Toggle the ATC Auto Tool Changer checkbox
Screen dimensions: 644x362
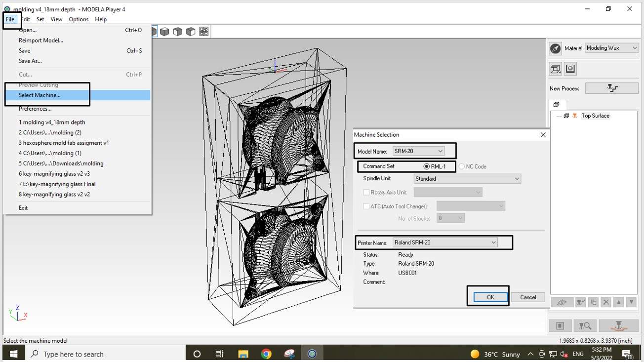click(366, 206)
